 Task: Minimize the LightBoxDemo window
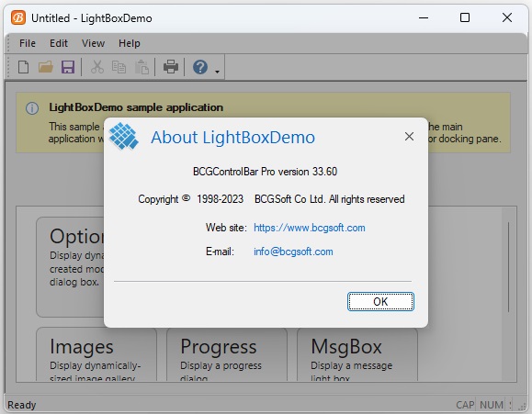tap(424, 17)
